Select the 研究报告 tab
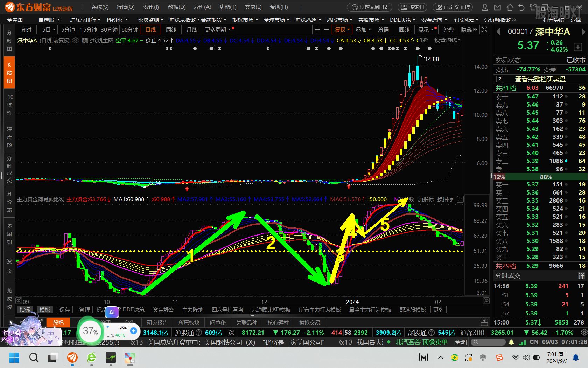 [157, 322]
